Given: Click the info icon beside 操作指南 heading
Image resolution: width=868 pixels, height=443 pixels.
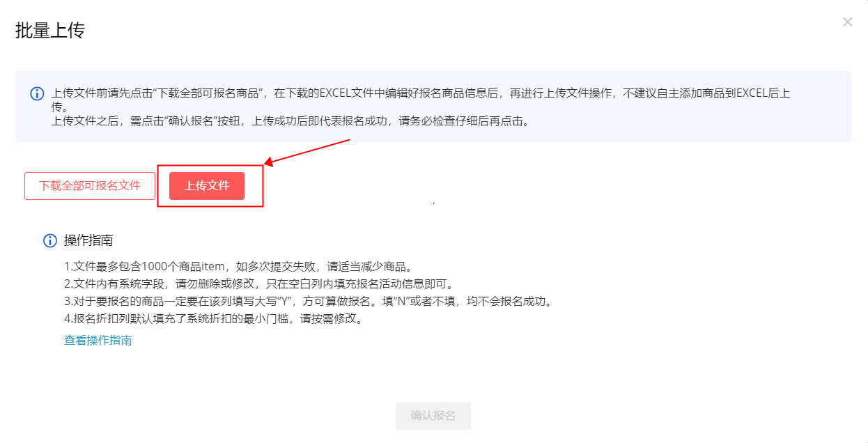Looking at the screenshot, I should point(50,240).
